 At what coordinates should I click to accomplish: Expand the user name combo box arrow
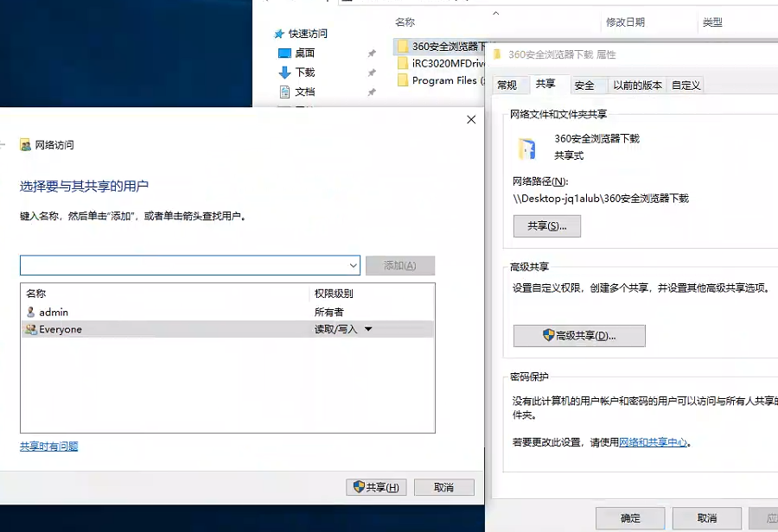[353, 265]
